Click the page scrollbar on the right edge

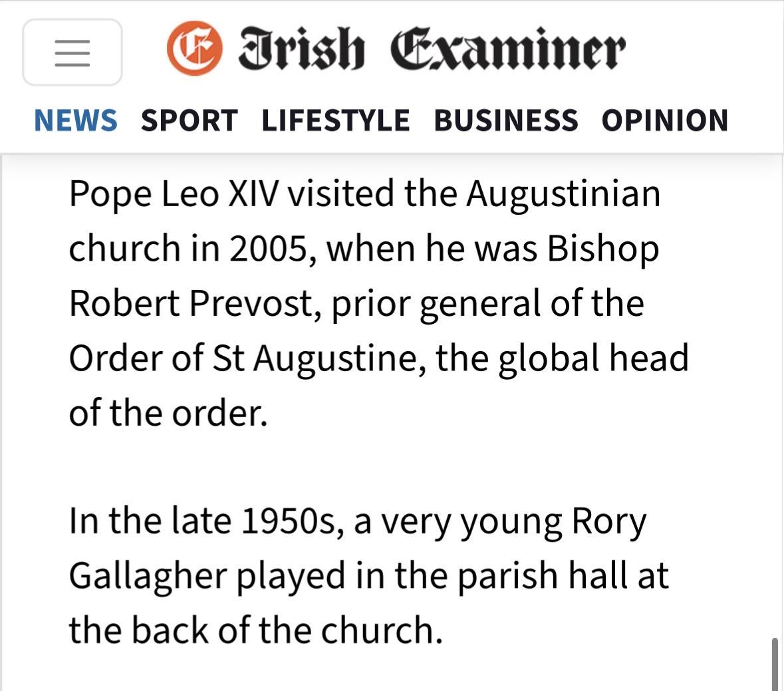click(775, 664)
